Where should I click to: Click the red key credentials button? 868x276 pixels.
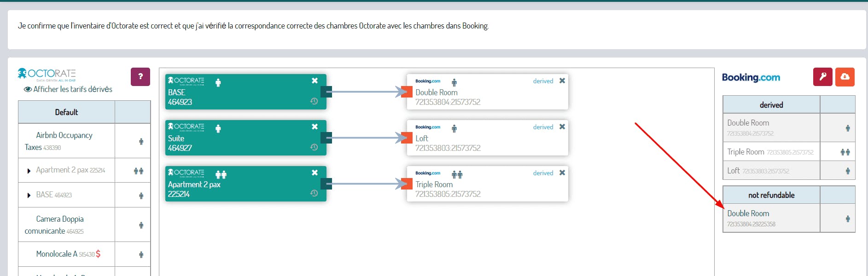click(823, 77)
